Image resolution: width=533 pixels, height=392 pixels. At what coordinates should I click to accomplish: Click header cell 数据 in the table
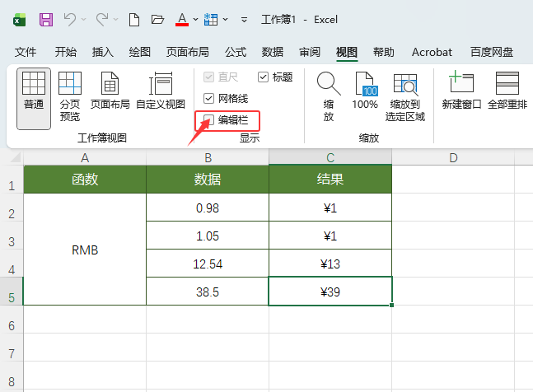click(x=208, y=180)
